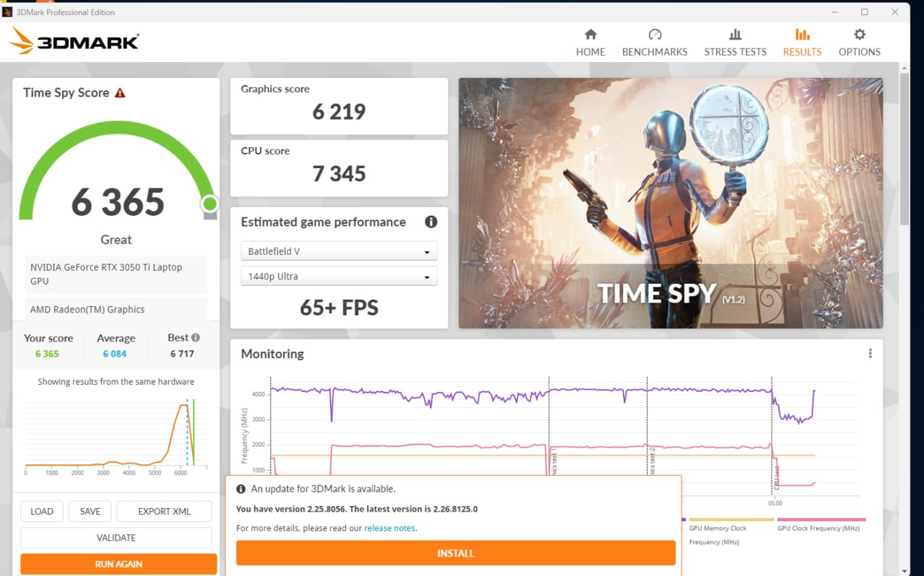The width and height of the screenshot is (924, 576).
Task: Click the Average score value 6 084
Action: pos(115,354)
